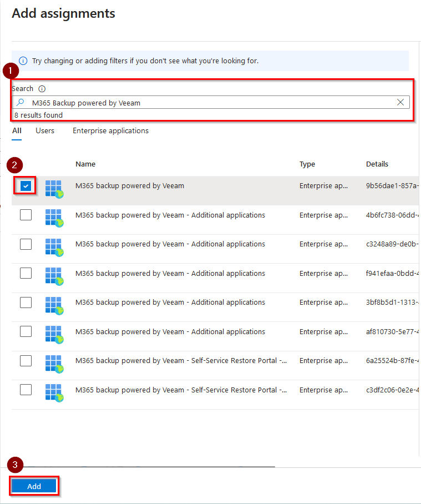Click the detail ID 4b6fc738-06dd

point(392,215)
